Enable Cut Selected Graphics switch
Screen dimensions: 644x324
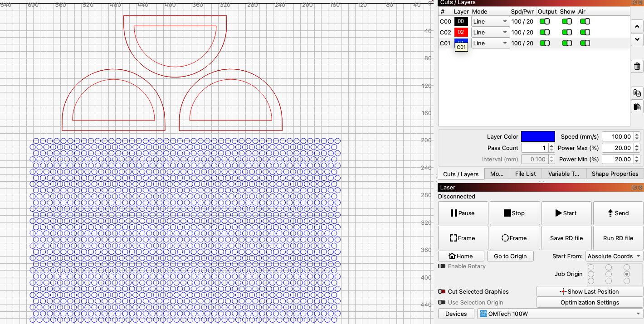click(x=442, y=291)
